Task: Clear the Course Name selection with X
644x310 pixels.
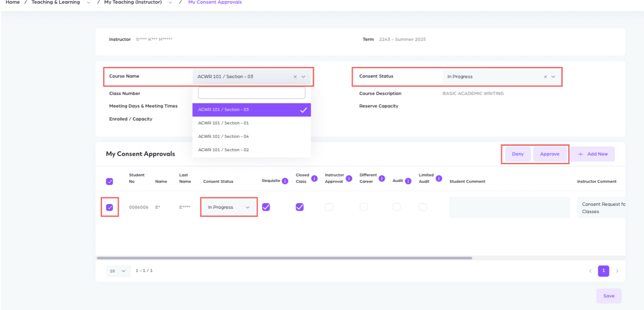Action: point(295,77)
